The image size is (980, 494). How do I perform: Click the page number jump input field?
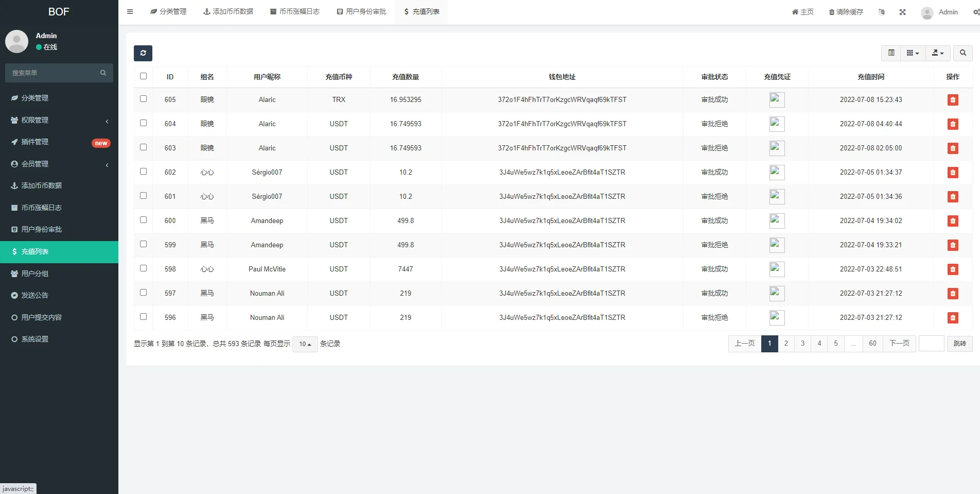931,344
